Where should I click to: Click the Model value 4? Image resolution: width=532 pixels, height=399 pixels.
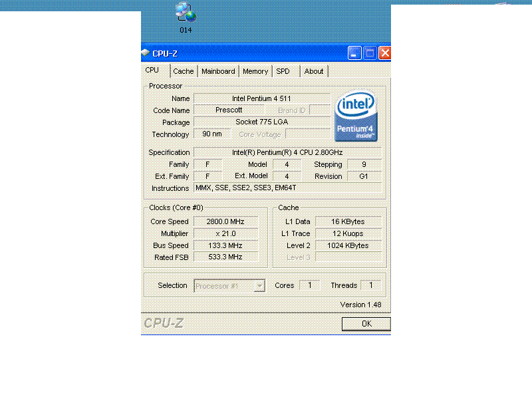click(287, 164)
